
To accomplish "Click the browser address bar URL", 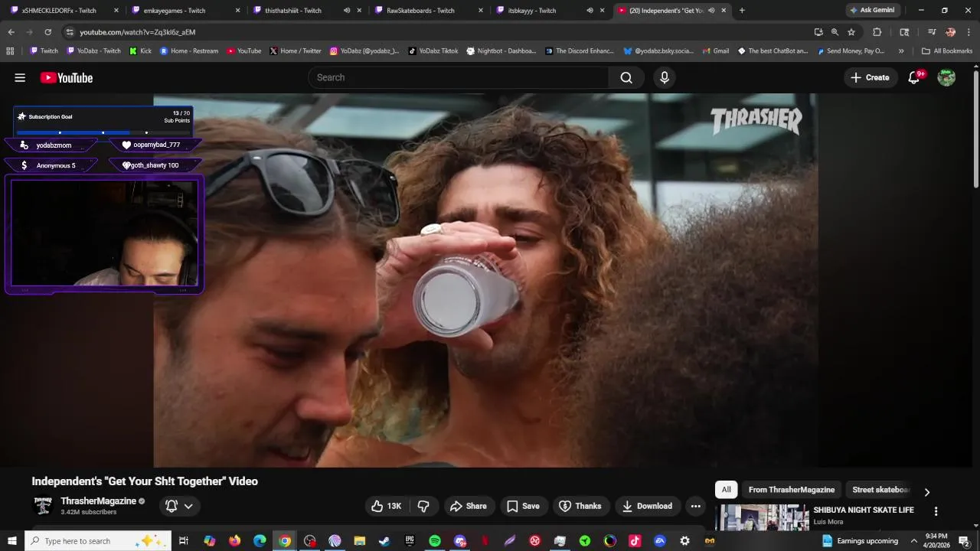I will (x=138, y=32).
